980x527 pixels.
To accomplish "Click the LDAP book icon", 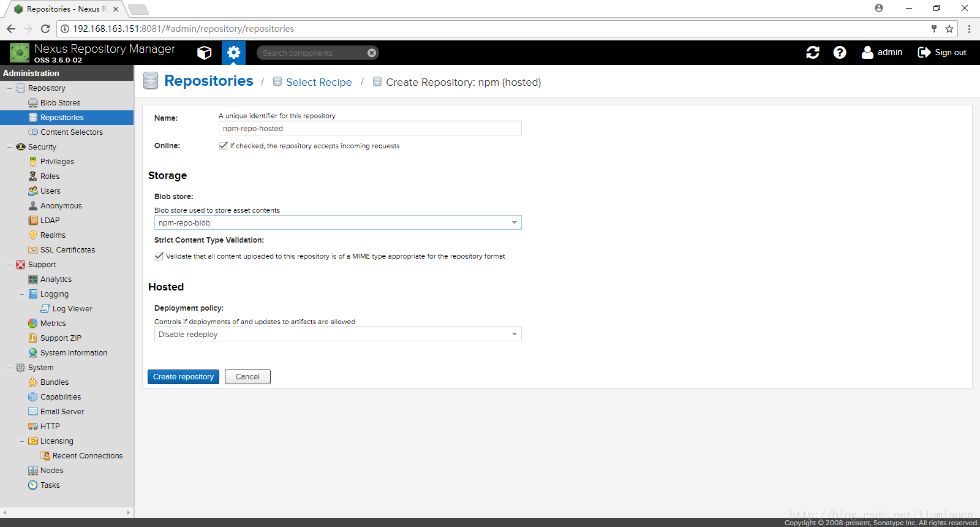I will tap(33, 221).
